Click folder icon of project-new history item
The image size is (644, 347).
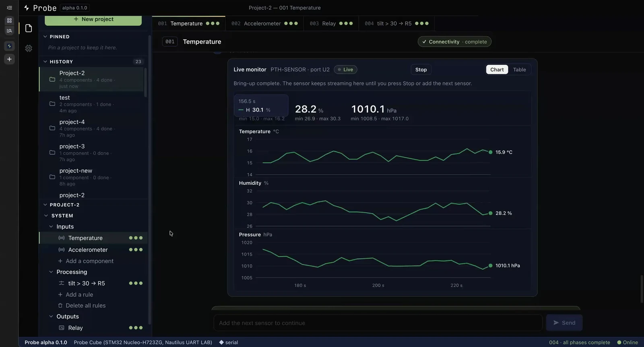pyautogui.click(x=52, y=177)
